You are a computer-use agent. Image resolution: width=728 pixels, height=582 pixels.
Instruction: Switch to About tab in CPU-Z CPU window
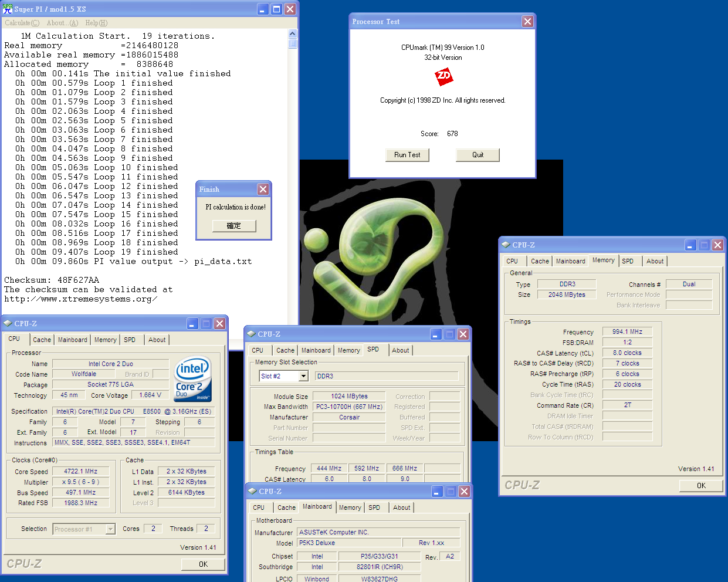pos(157,340)
